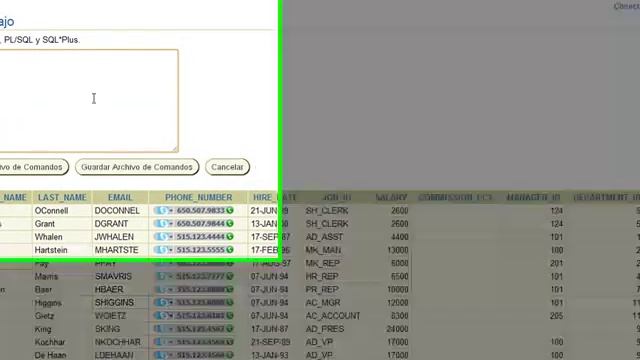Click Guardar Archivo de Comandos button
Image resolution: width=640 pixels, height=360 pixels.
(137, 167)
